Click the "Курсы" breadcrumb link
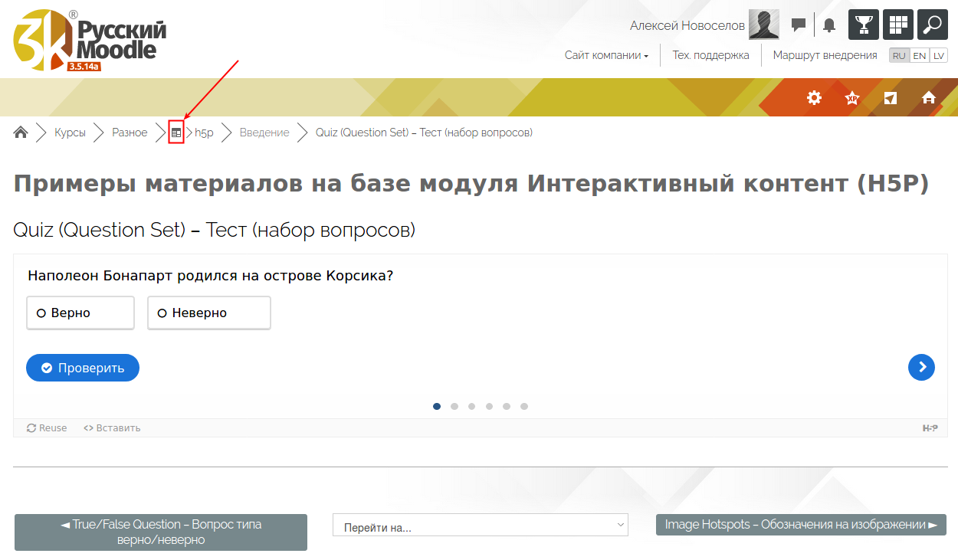Screen dimensions: 958x560 coord(70,133)
